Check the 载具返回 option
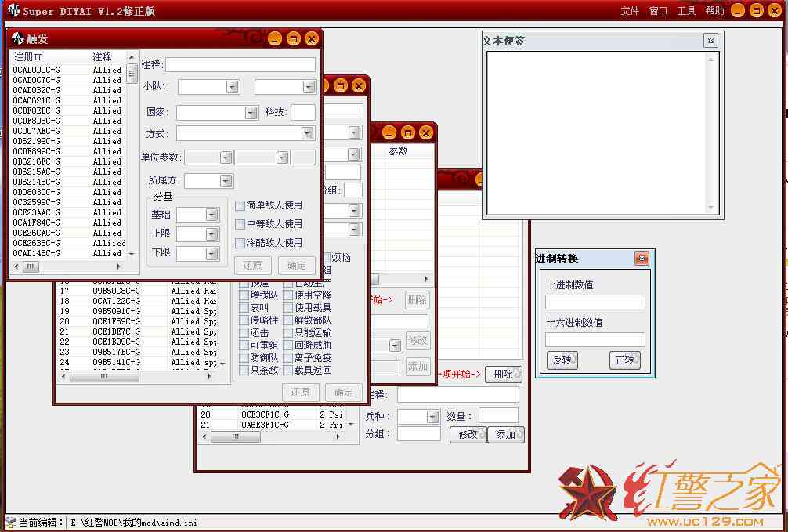 (288, 371)
